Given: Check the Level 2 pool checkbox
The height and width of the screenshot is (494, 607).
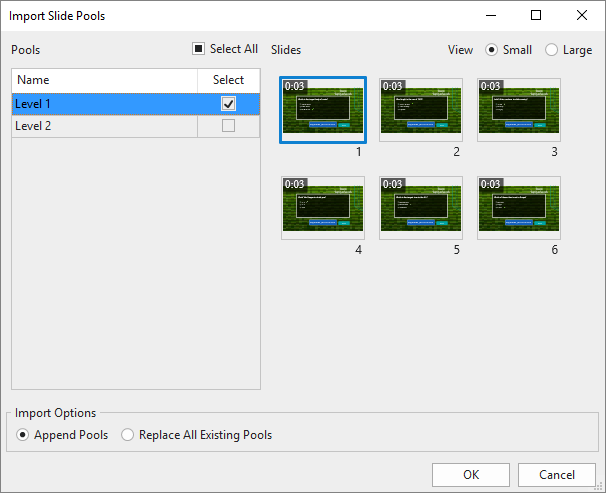Looking at the screenshot, I should (x=228, y=126).
